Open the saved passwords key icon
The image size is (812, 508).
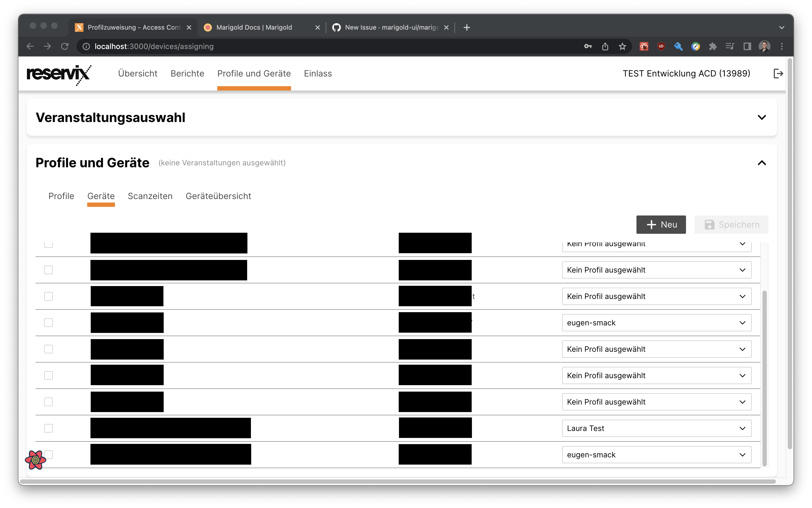[588, 46]
